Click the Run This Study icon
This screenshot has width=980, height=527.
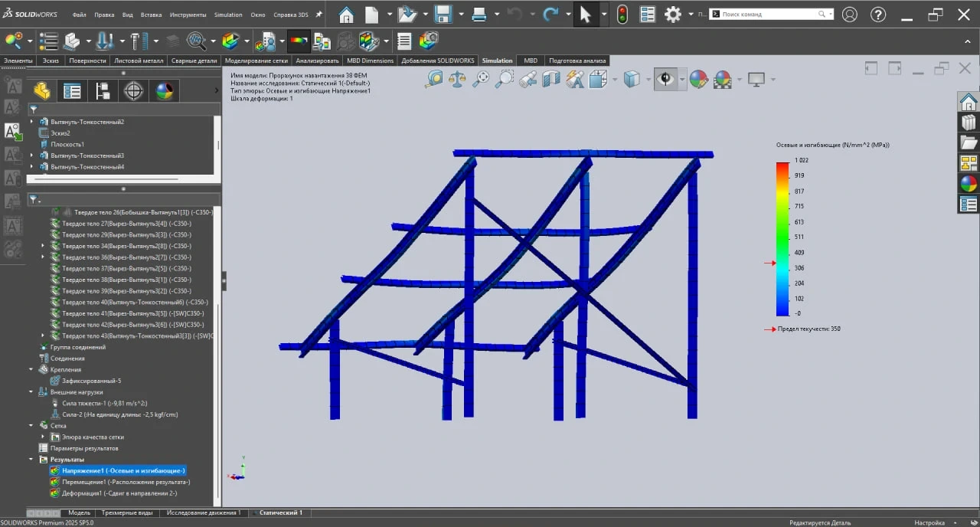pyautogui.click(x=197, y=41)
